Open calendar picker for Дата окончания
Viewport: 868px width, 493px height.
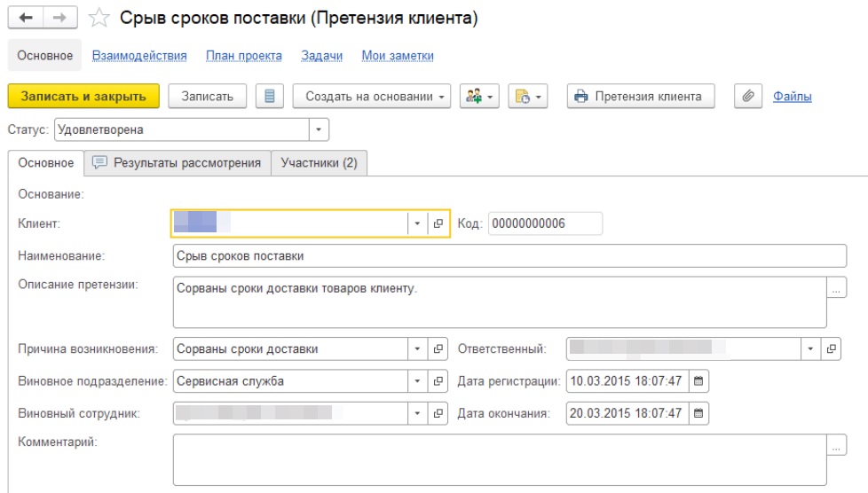tap(698, 413)
